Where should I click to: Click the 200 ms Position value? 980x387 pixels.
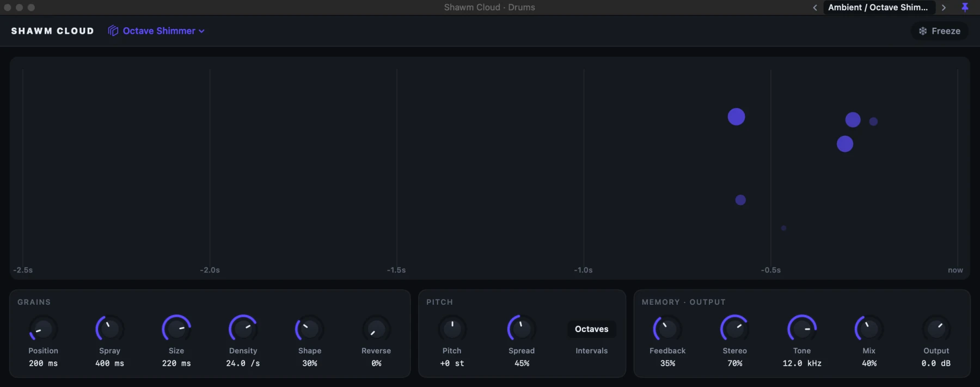tap(43, 364)
